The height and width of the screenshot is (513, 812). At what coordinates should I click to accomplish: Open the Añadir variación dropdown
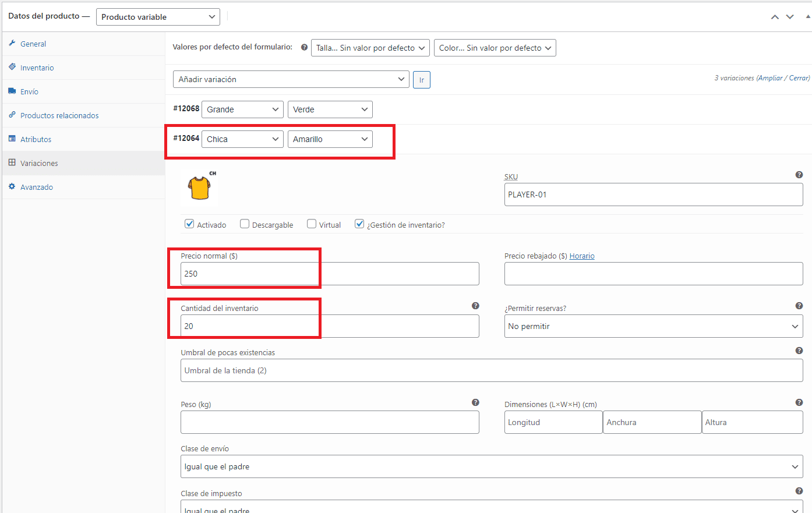point(291,79)
